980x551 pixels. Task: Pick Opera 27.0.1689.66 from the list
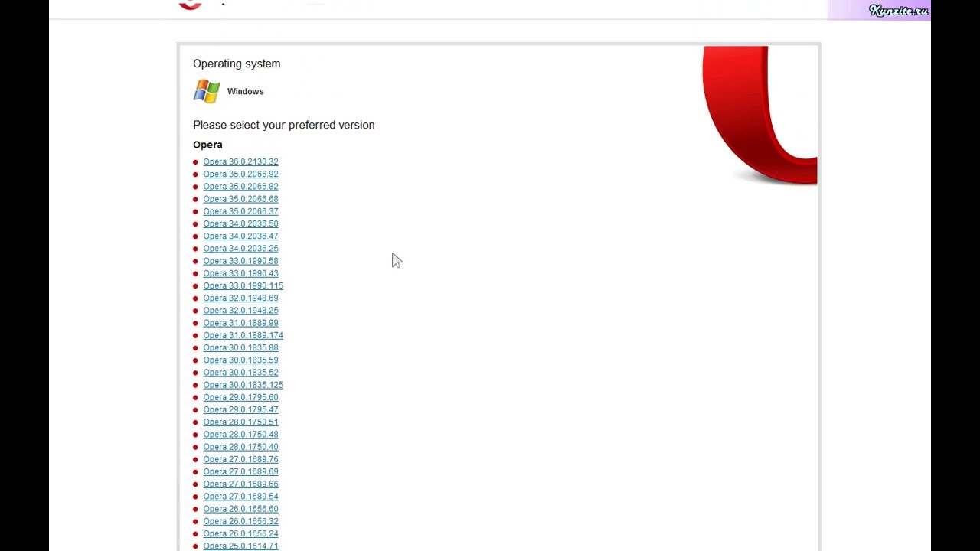pos(240,484)
